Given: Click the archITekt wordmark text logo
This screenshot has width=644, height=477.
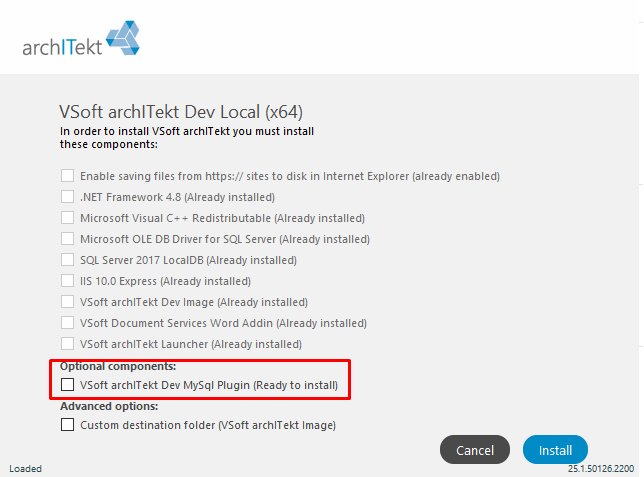Looking at the screenshot, I should [x=62, y=47].
